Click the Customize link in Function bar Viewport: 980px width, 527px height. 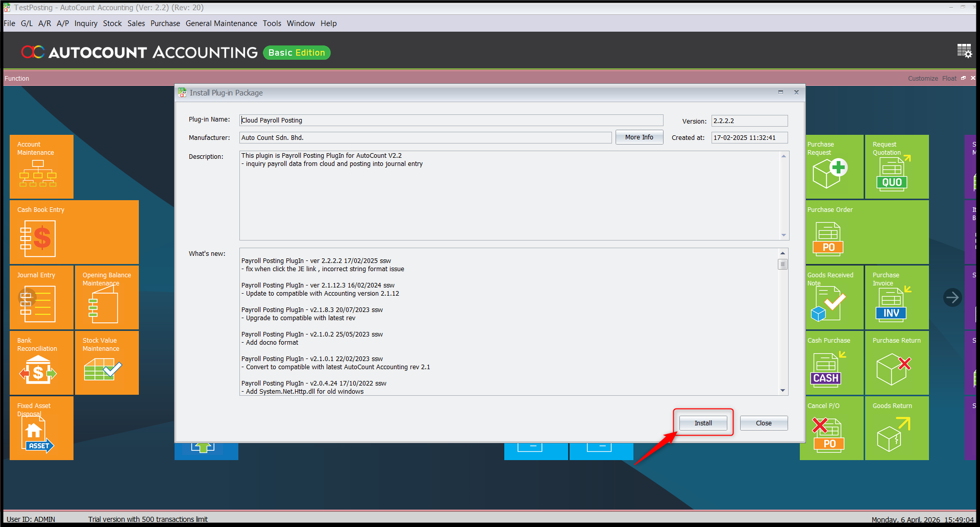point(923,78)
